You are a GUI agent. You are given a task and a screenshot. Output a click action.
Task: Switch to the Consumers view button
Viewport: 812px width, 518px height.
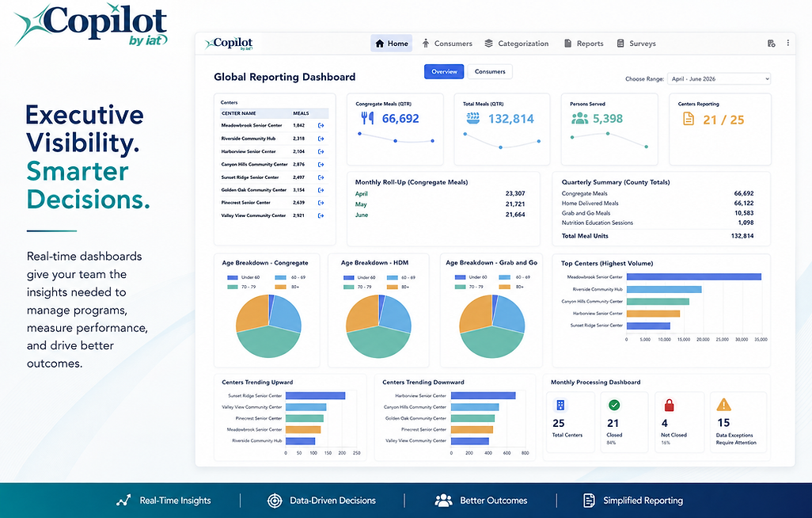pos(490,71)
